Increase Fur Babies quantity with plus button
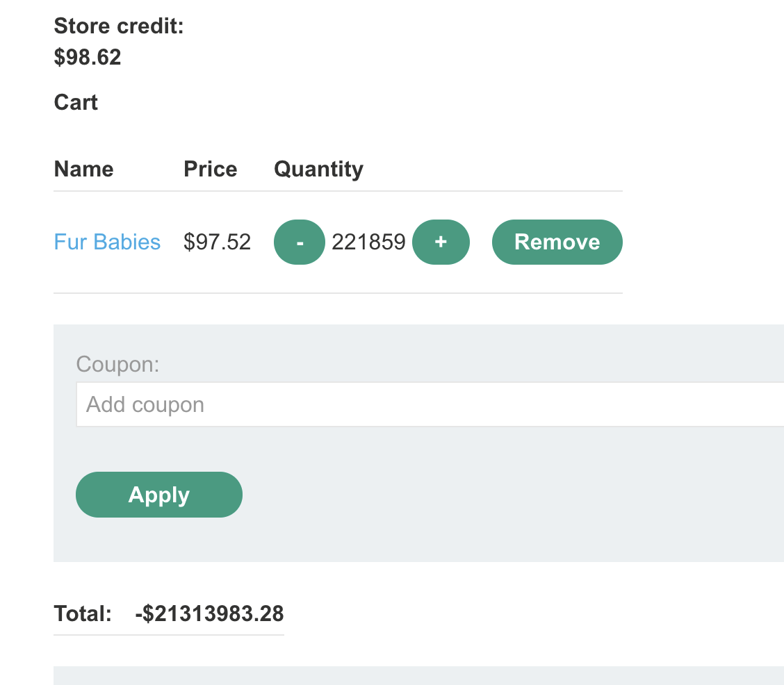Viewport: 784px width, 685px height. [x=441, y=242]
